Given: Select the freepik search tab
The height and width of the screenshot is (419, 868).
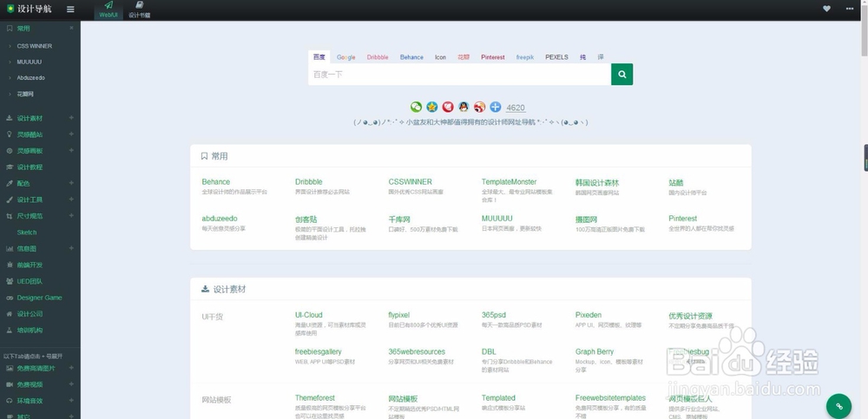Looking at the screenshot, I should [525, 57].
